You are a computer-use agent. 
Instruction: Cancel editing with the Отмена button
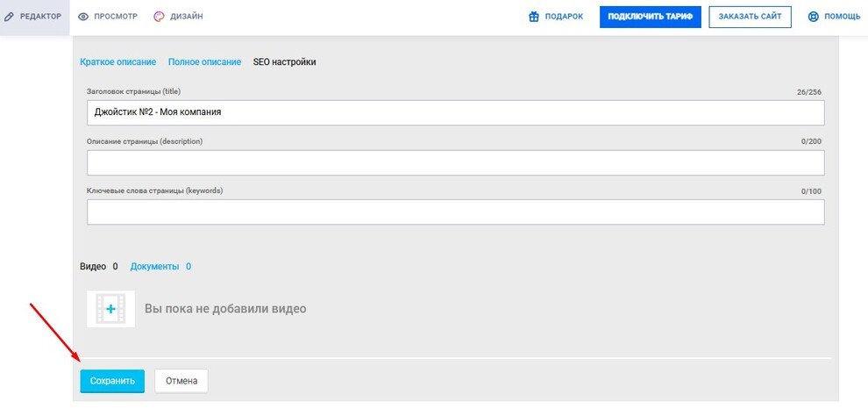click(181, 381)
